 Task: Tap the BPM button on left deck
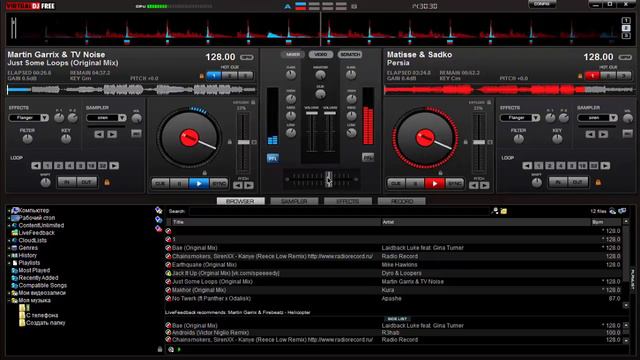click(246, 58)
